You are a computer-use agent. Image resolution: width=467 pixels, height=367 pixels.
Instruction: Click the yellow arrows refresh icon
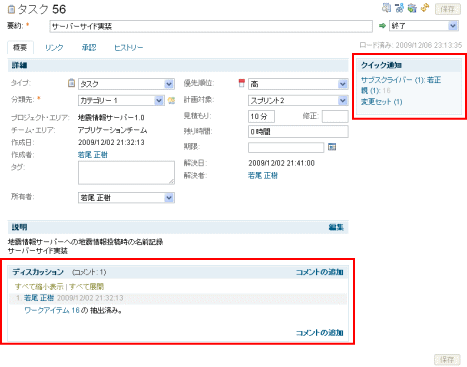(425, 8)
